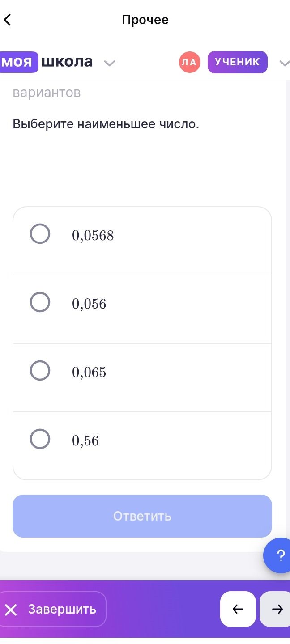Image resolution: width=290 pixels, height=644 pixels.
Task: Select the radio button for 0,056
Action: [x=40, y=302]
